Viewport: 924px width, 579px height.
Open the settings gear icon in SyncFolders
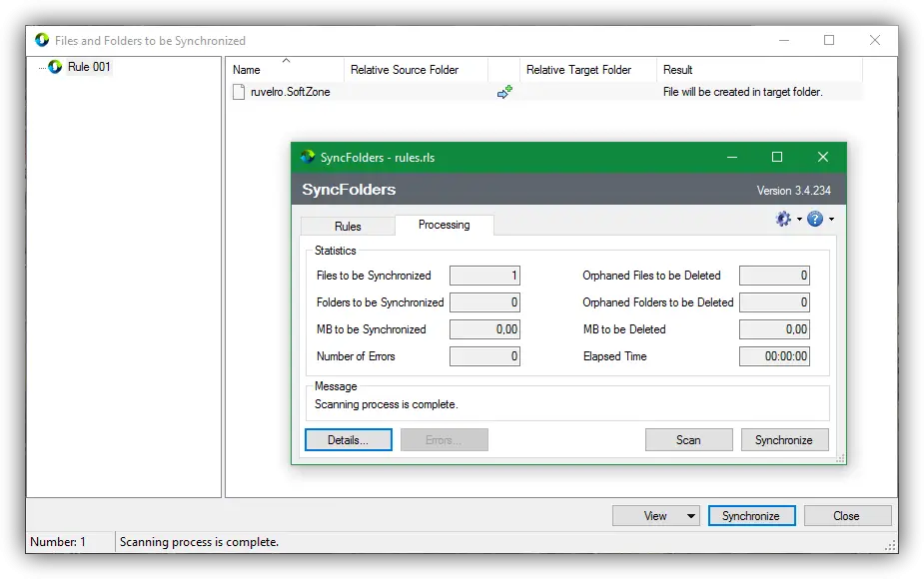(x=783, y=219)
